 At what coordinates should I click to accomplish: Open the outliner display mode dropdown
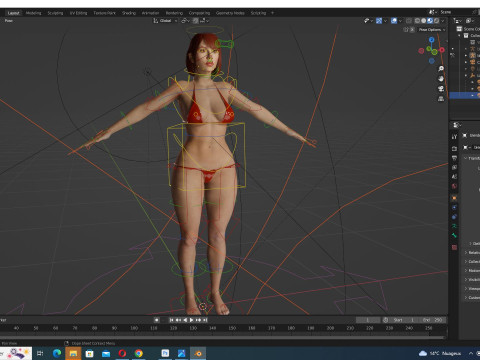pyautogui.click(x=458, y=21)
